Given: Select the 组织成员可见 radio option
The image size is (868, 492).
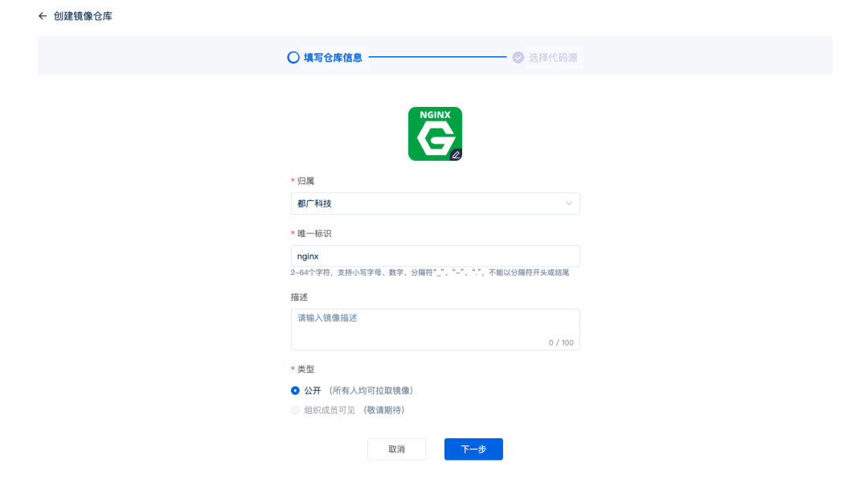Looking at the screenshot, I should 295,410.
